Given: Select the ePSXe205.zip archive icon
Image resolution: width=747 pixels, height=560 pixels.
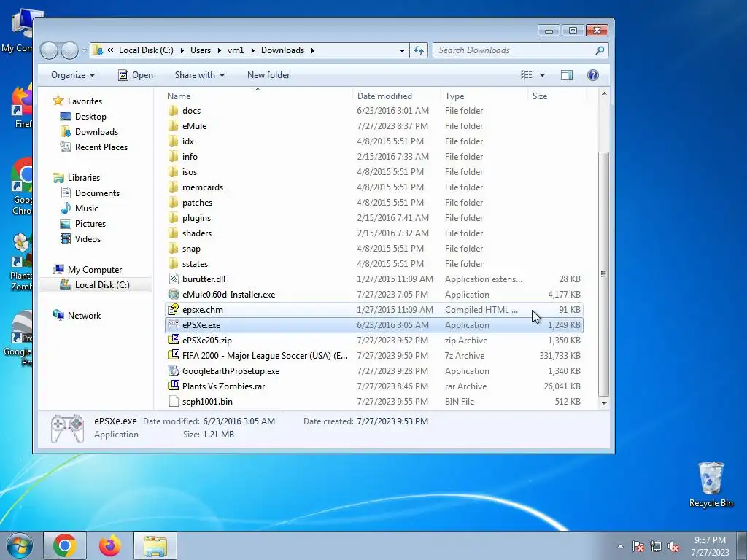Looking at the screenshot, I should [174, 341].
